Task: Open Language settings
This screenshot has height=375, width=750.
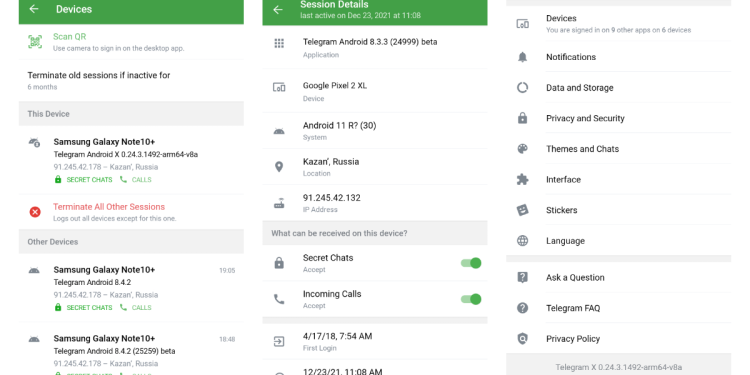Action: pyautogui.click(x=618, y=241)
